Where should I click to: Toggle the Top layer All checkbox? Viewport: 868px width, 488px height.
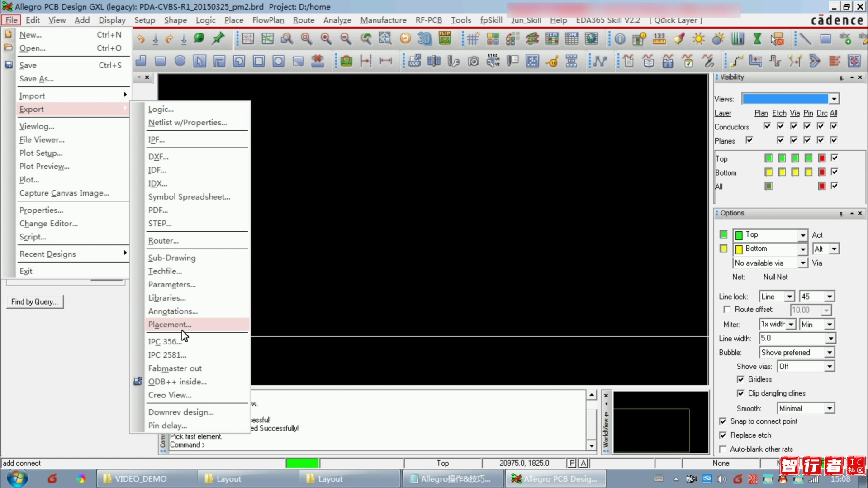835,158
